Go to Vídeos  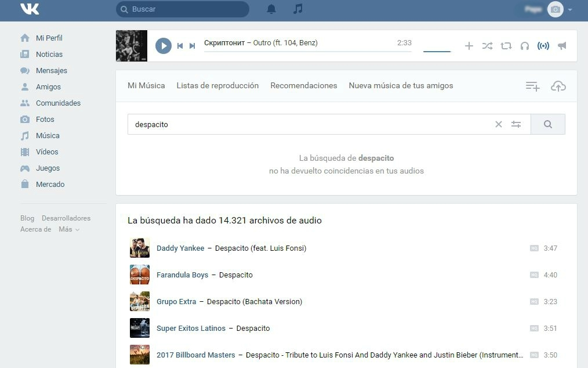coord(39,151)
